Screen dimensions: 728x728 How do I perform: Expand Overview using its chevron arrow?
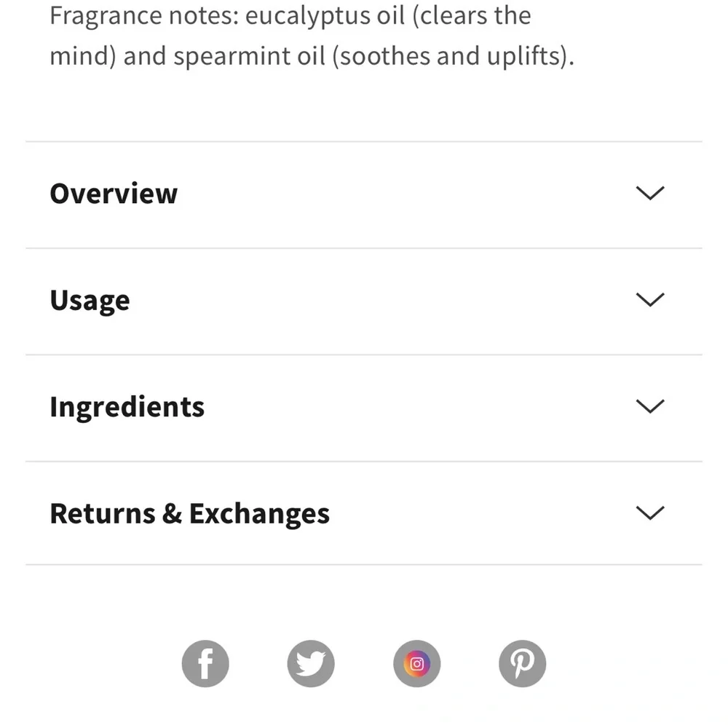649,193
